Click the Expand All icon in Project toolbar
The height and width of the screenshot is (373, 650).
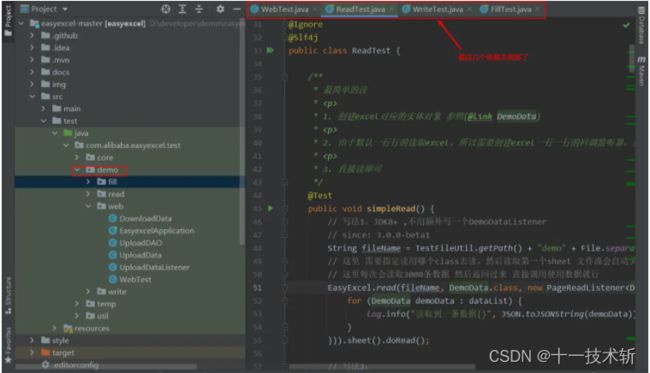coord(182,9)
